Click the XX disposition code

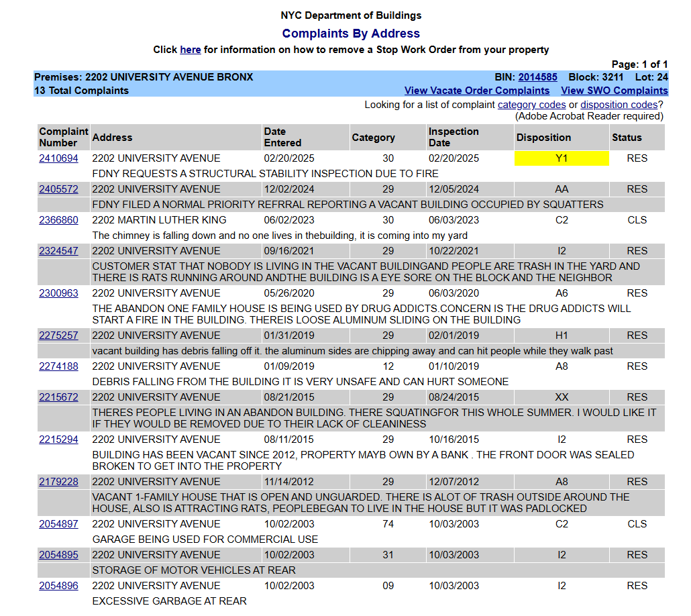[x=562, y=397]
